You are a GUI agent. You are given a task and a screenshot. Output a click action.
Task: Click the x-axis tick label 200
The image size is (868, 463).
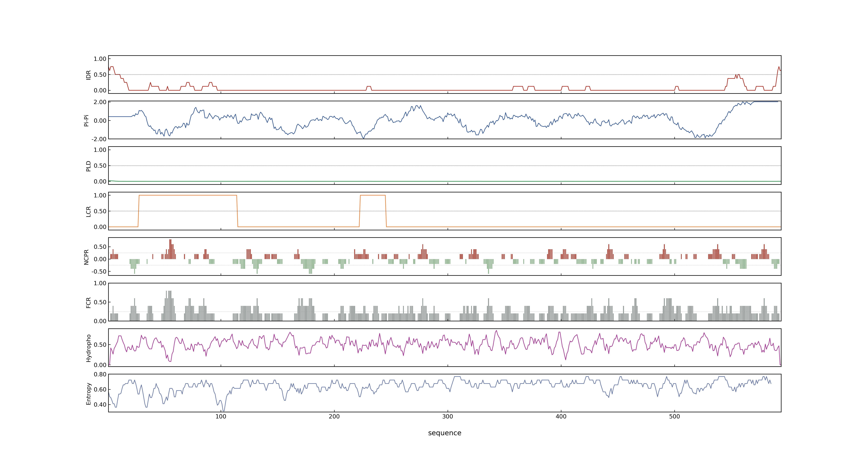pos(334,416)
